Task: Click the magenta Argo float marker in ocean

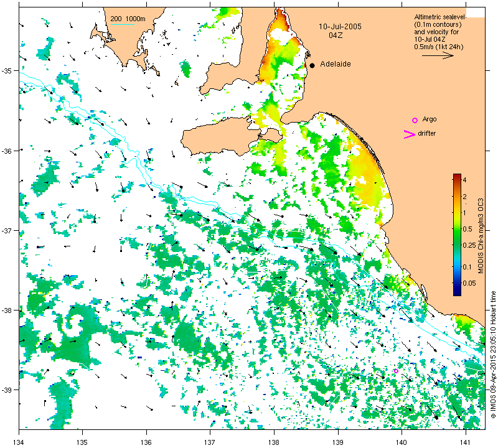Action: coord(396,371)
